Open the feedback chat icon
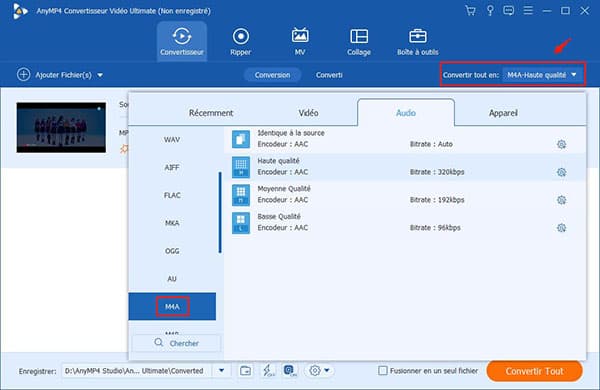The image size is (600, 390). click(x=509, y=10)
